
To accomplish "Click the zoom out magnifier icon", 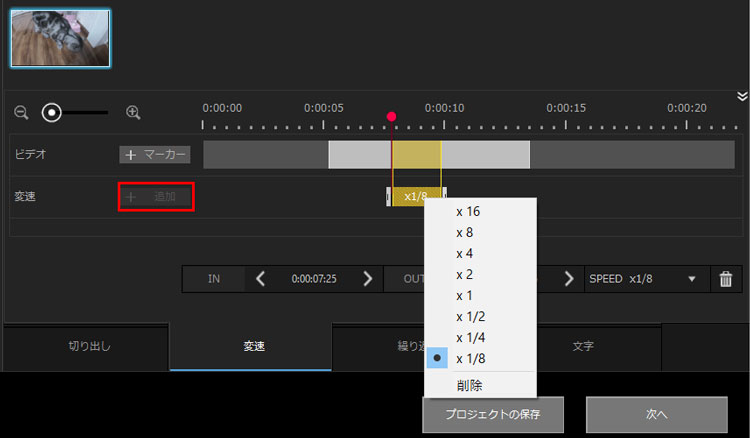I will tap(22, 113).
